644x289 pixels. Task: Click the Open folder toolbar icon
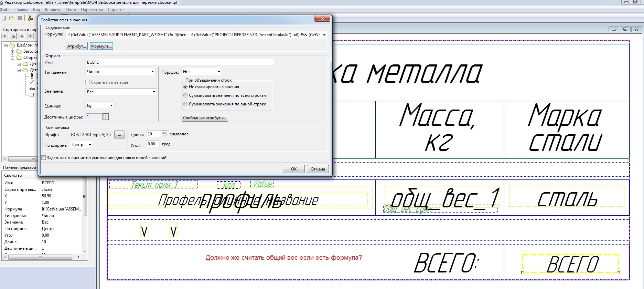point(12,18)
